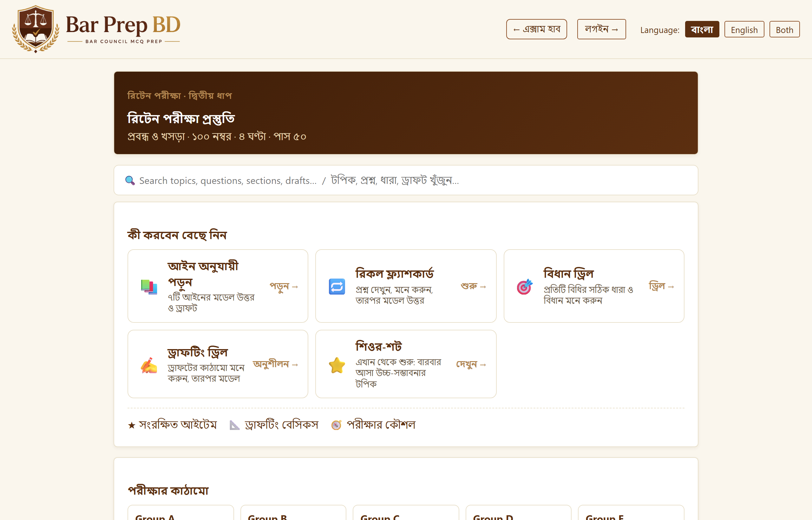
Task: Open the অনুশীলন link for drafting drill
Action: pos(275,364)
